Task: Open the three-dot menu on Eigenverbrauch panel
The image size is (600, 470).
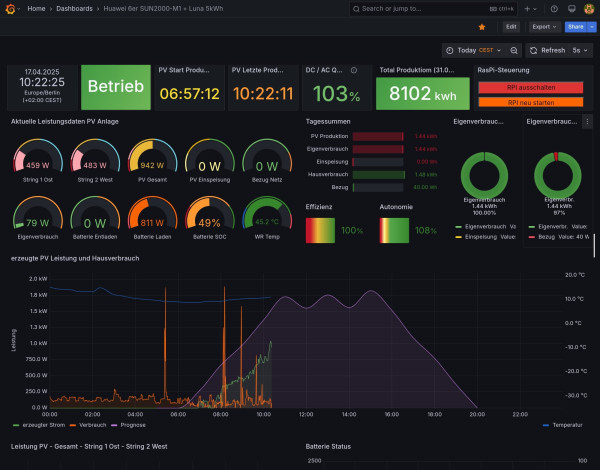Action: coord(587,120)
